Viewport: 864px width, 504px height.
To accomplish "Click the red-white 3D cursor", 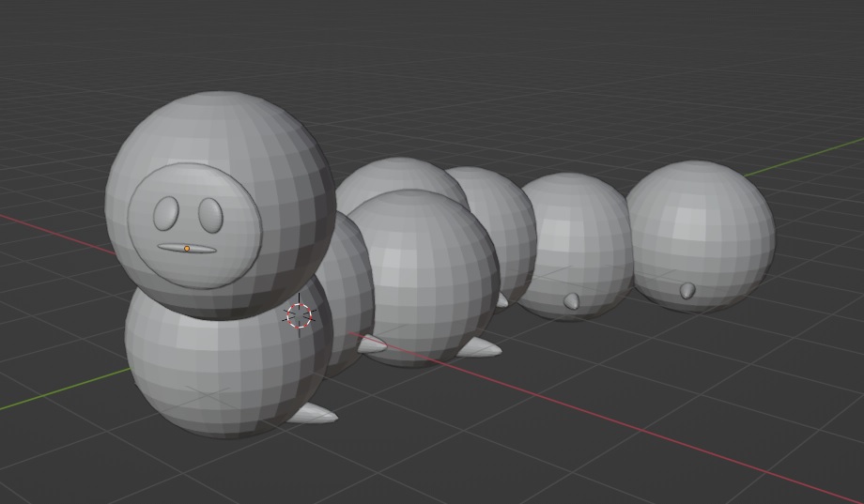I will (x=300, y=315).
